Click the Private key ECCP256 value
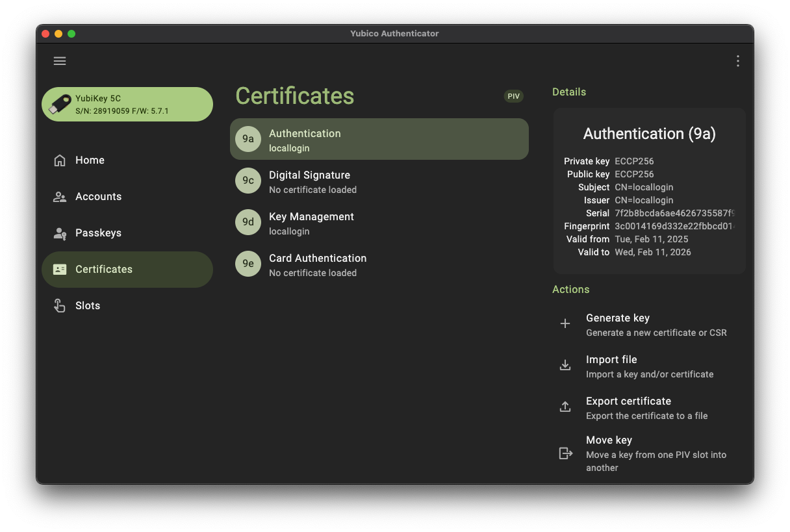Screen dimensions: 790x532 click(634, 161)
